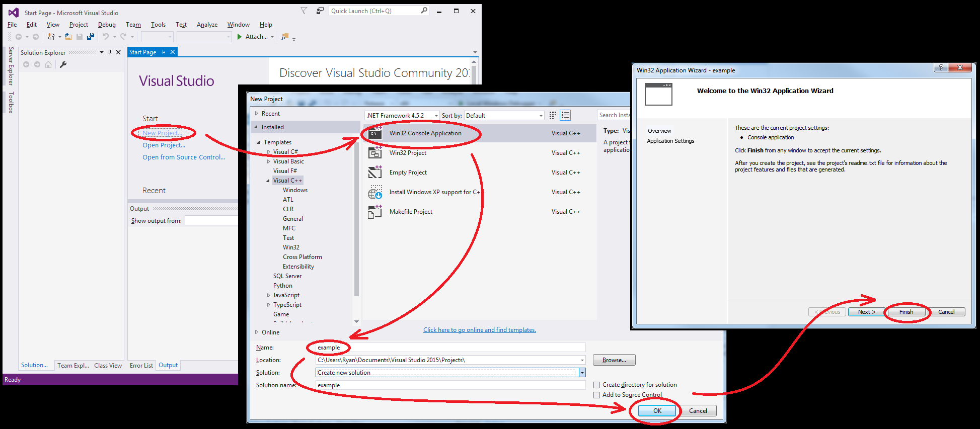Switch to the Class View tab
The image size is (980, 429).
coord(108,366)
